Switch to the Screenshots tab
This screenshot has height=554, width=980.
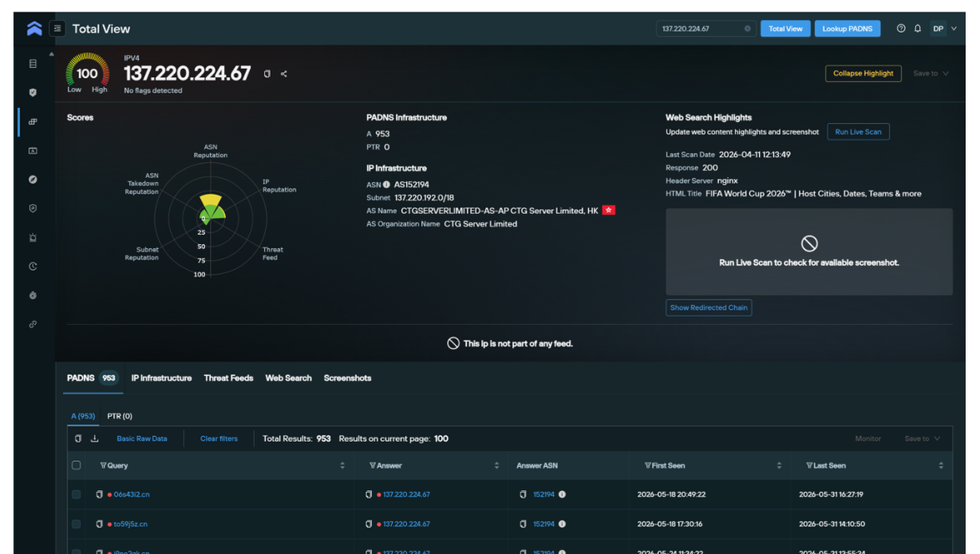[x=347, y=378]
